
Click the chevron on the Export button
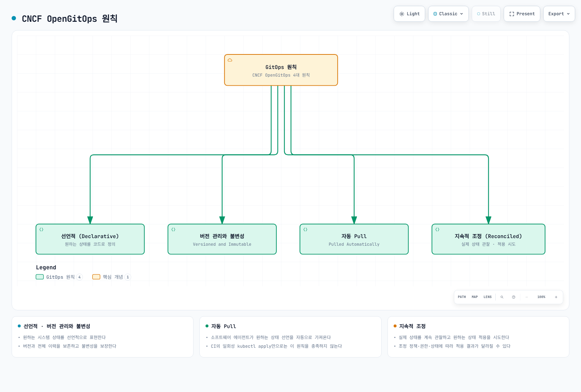tap(568, 14)
